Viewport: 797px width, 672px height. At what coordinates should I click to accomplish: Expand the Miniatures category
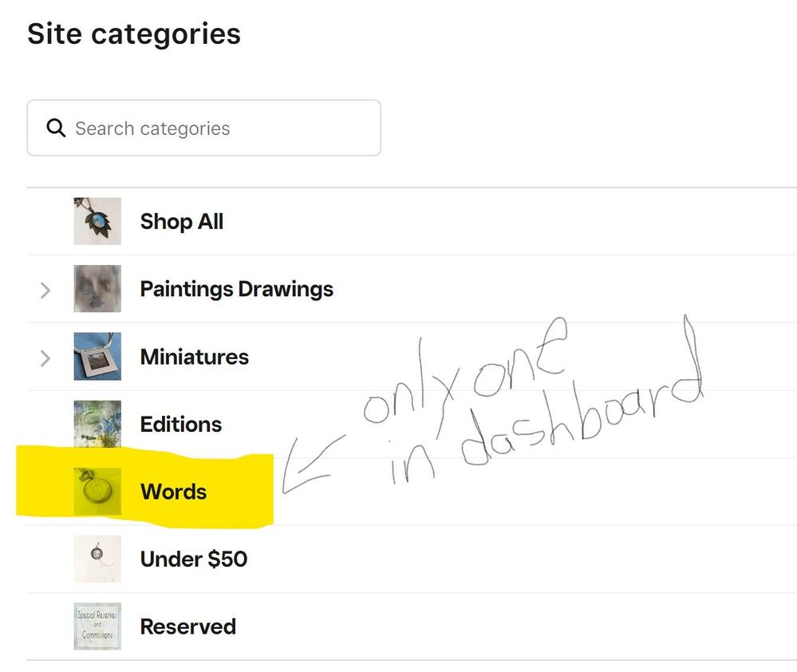(x=45, y=358)
